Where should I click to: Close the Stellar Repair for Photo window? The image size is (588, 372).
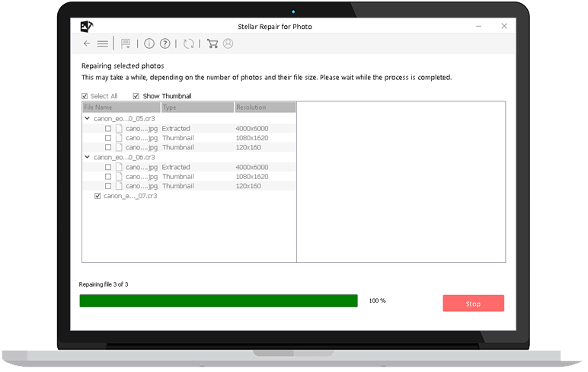[x=504, y=26]
